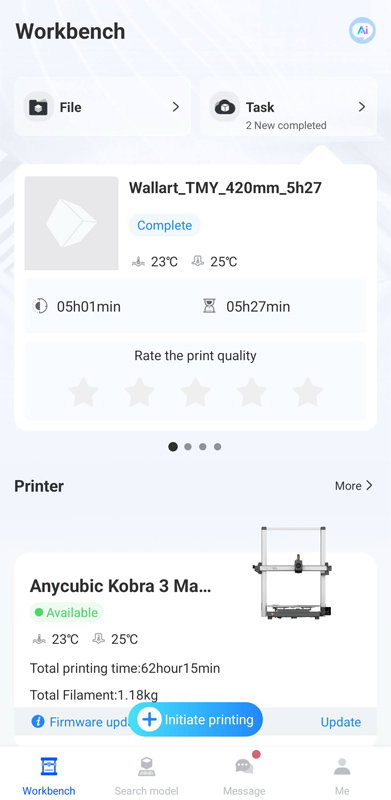This screenshot has width=391, height=800.
Task: Tap Initiate printing button
Action: point(196,719)
